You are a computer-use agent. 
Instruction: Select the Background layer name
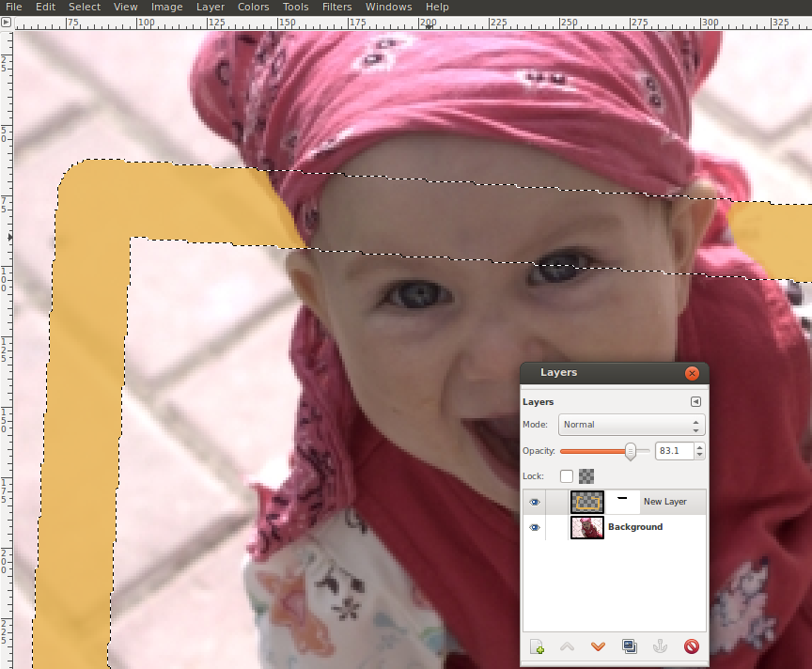click(635, 527)
